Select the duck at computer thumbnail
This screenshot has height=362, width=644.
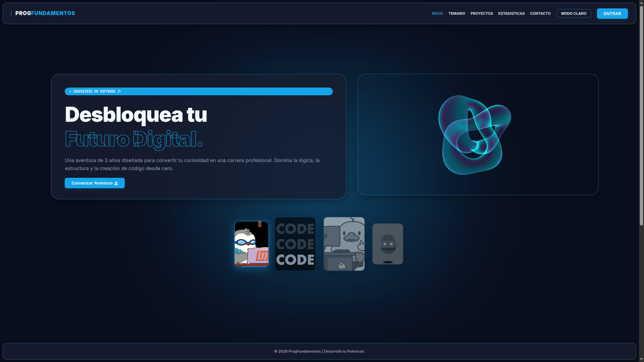coord(344,244)
